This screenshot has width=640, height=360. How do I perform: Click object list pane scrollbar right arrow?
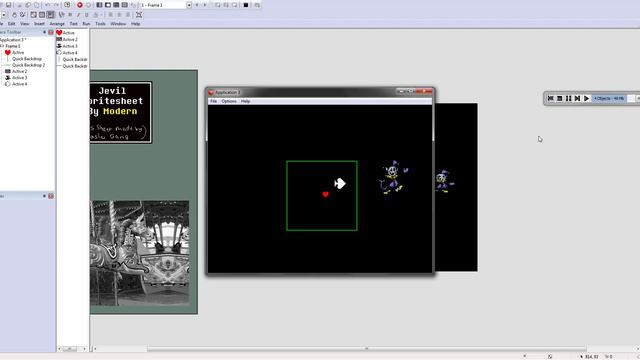pyautogui.click(x=84, y=349)
